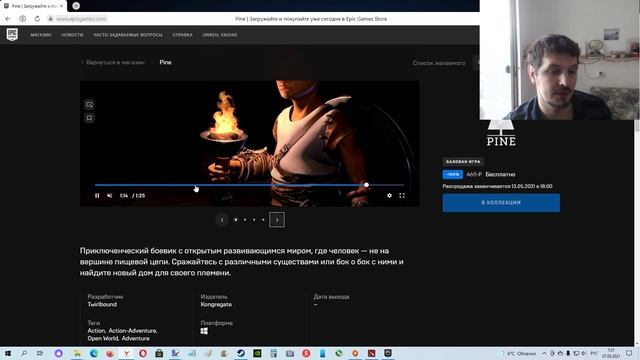The image size is (640, 360).
Task: Select the fourth carousel dot
Action: [x=263, y=220]
